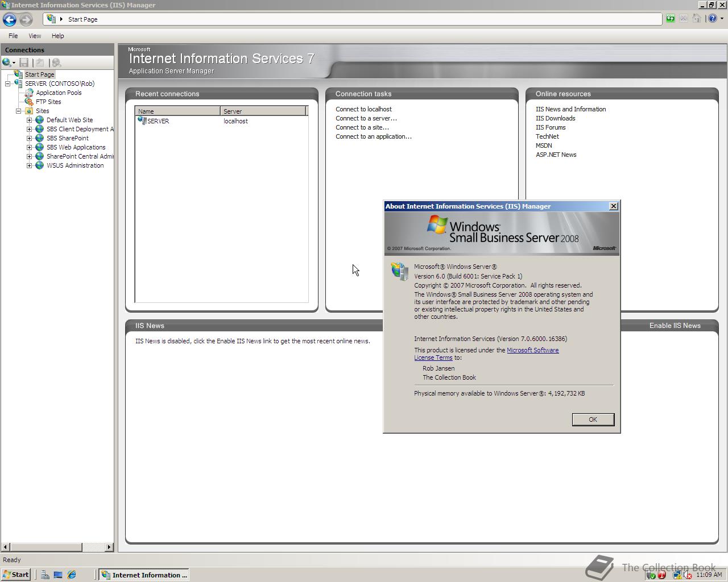Image resolution: width=728 pixels, height=582 pixels.
Task: Open TechNet online resource link
Action: [547, 136]
